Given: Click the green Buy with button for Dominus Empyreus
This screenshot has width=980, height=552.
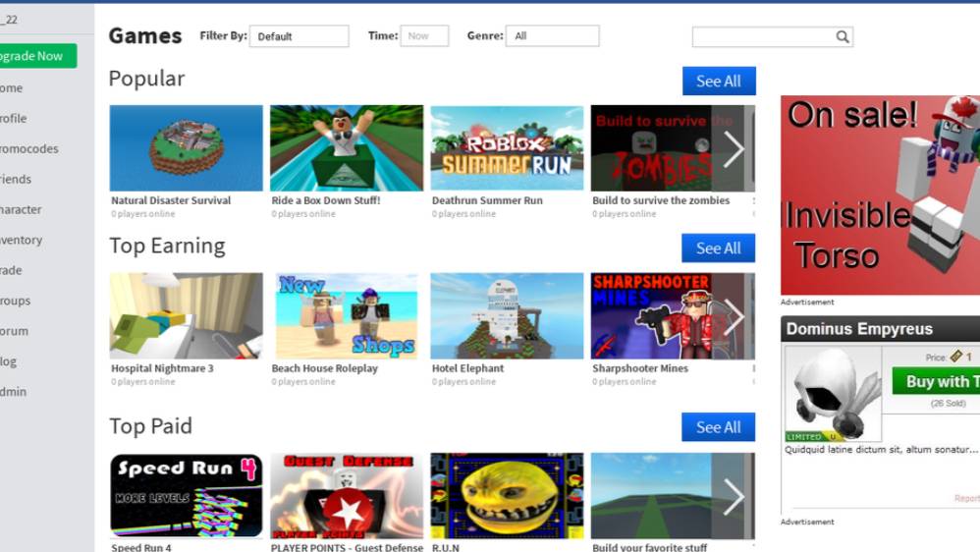Looking at the screenshot, I should pyautogui.click(x=936, y=381).
